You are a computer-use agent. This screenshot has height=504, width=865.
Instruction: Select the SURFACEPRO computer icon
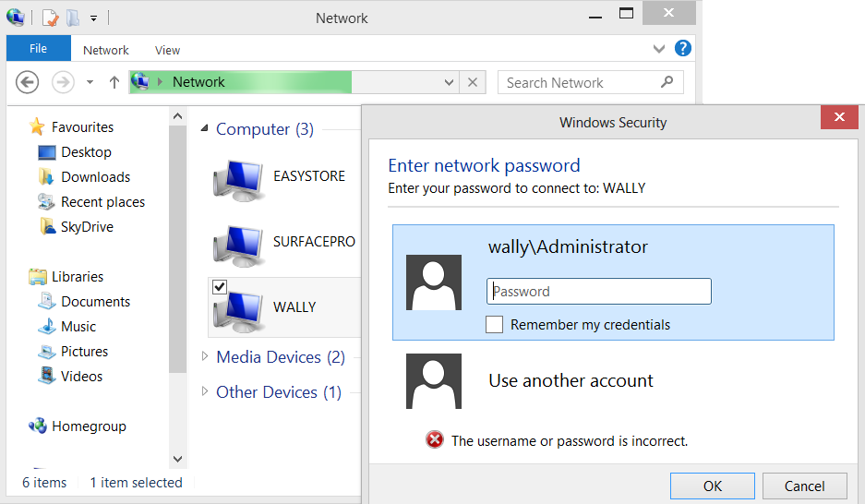pos(239,243)
